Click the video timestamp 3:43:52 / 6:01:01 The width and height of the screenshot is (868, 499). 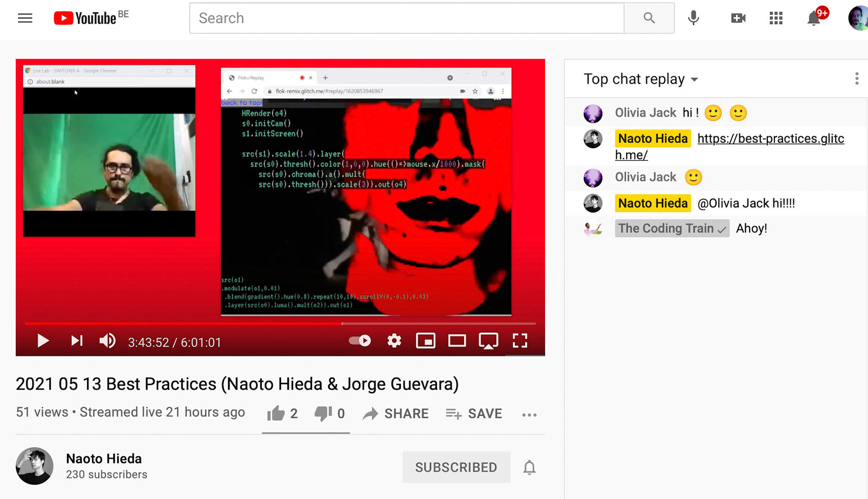click(x=175, y=342)
